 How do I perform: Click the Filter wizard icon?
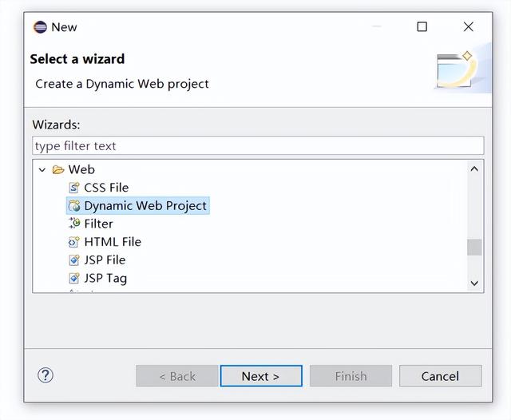click(x=74, y=224)
